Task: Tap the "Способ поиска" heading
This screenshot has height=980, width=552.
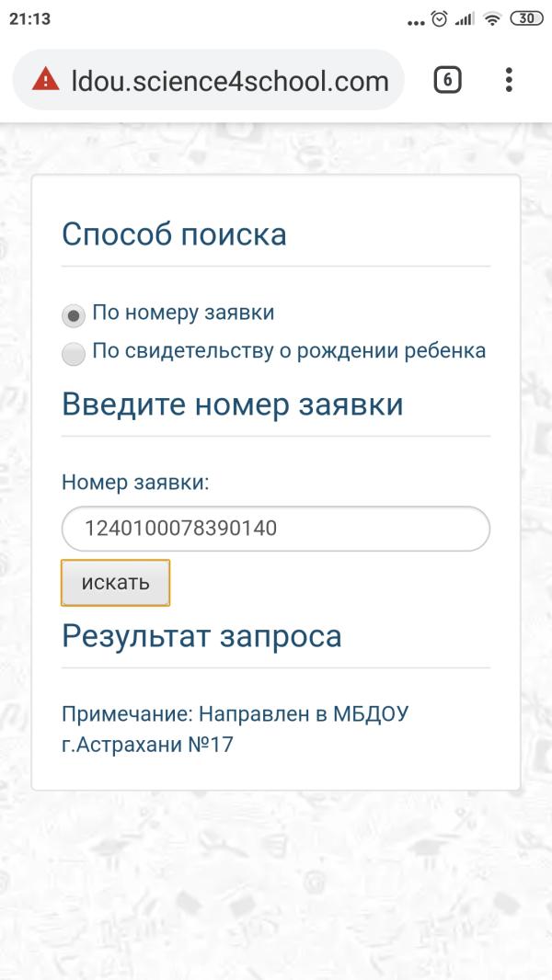Action: coord(174,234)
